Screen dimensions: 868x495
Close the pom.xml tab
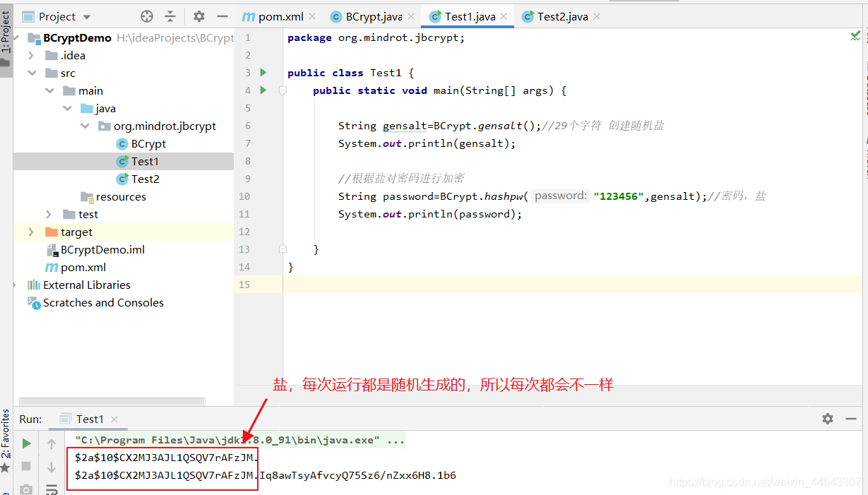312,16
